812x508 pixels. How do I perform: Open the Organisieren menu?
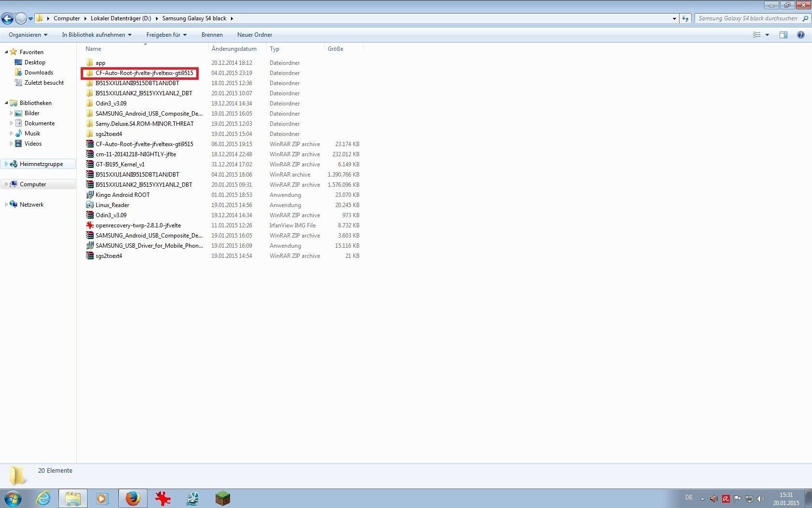pyautogui.click(x=28, y=35)
